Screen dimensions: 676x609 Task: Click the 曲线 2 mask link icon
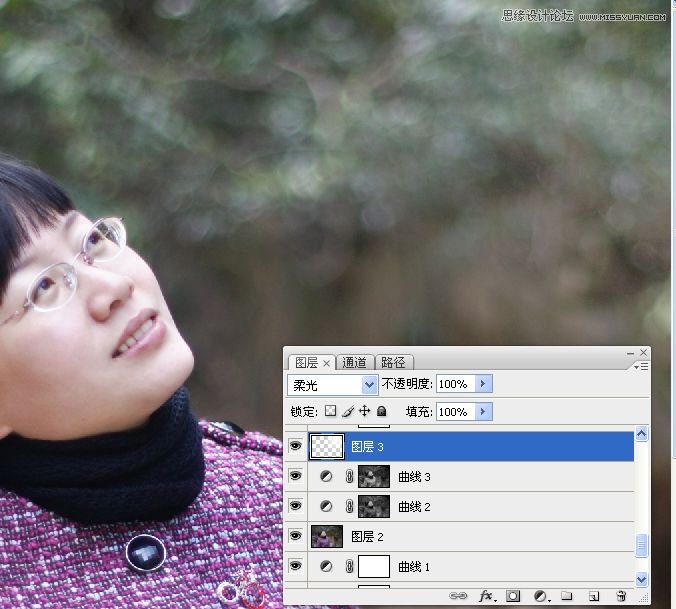pos(349,506)
